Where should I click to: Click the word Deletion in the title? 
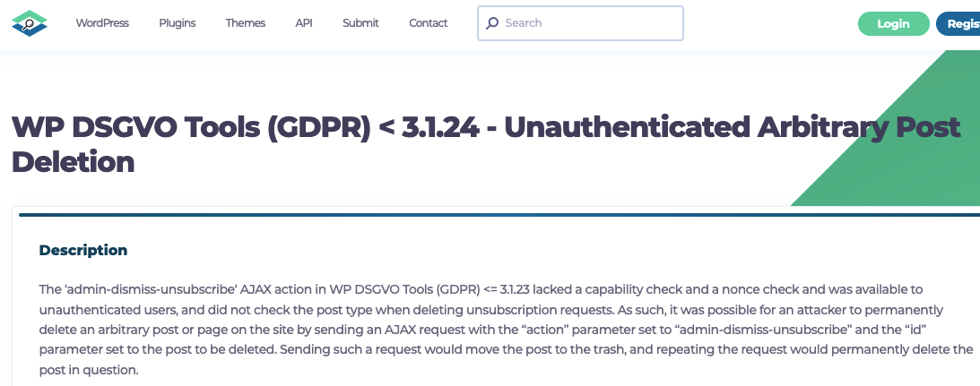tap(74, 162)
